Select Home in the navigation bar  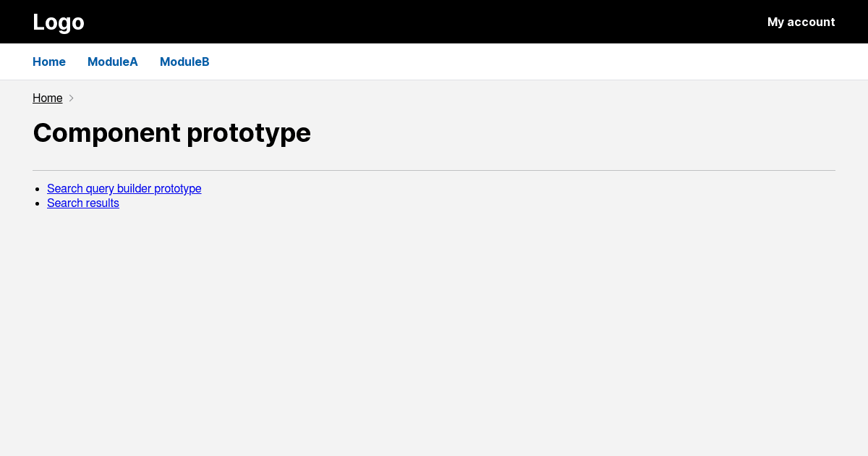pyautogui.click(x=48, y=62)
